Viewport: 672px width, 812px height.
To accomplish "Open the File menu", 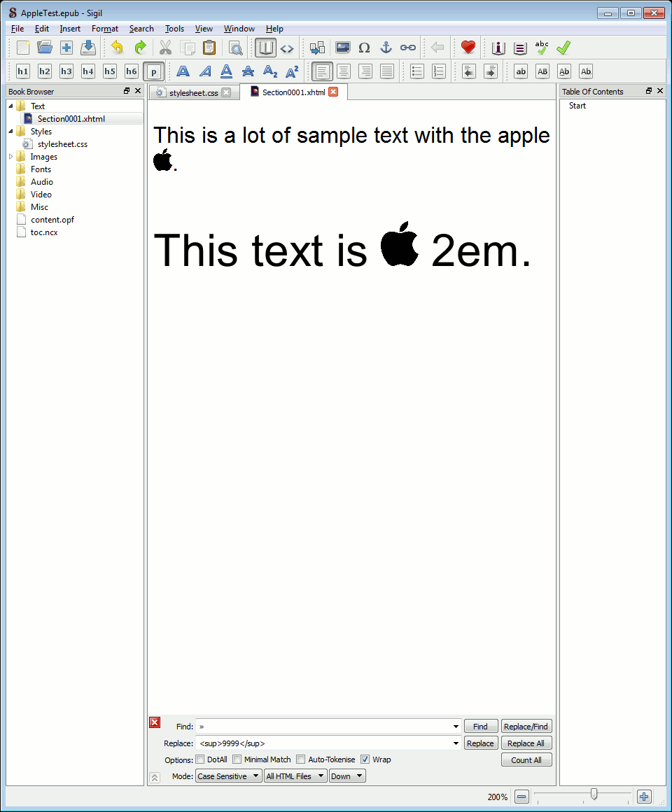I will tap(17, 29).
